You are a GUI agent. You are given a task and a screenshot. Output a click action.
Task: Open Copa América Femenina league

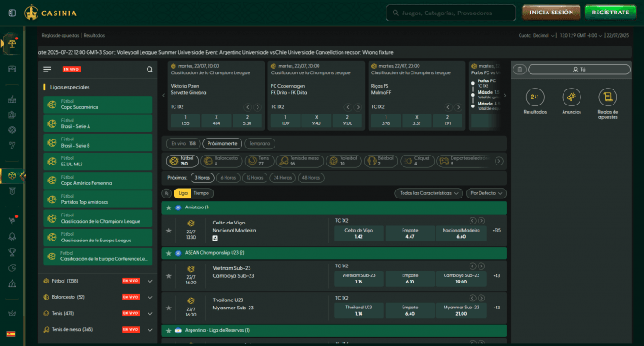coord(97,181)
